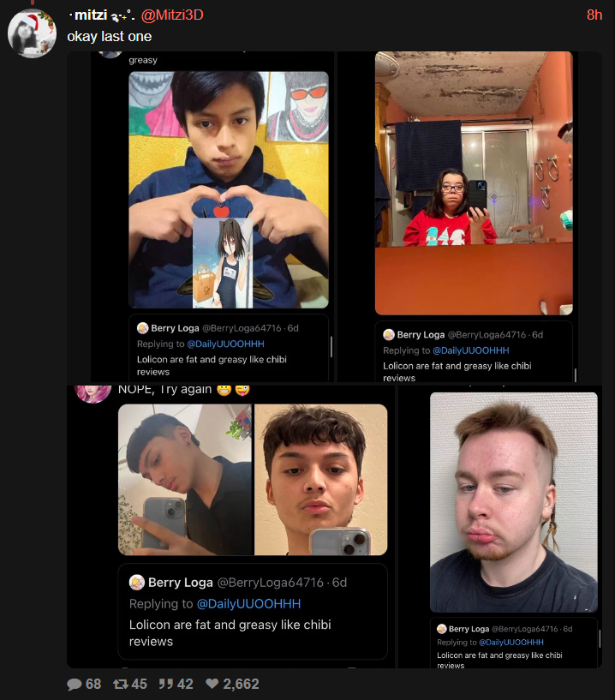This screenshot has width=615, height=700.
Task: Open the top-left selfie with heart hands image
Action: point(229,189)
